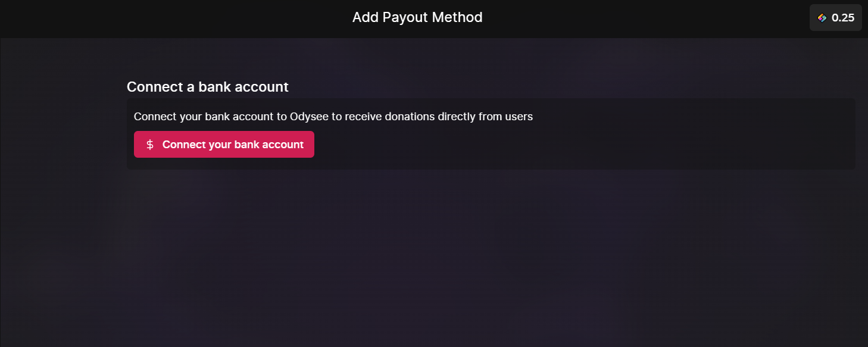Click the word Method in the header title
Image resolution: width=868 pixels, height=347 pixels.
click(x=457, y=17)
